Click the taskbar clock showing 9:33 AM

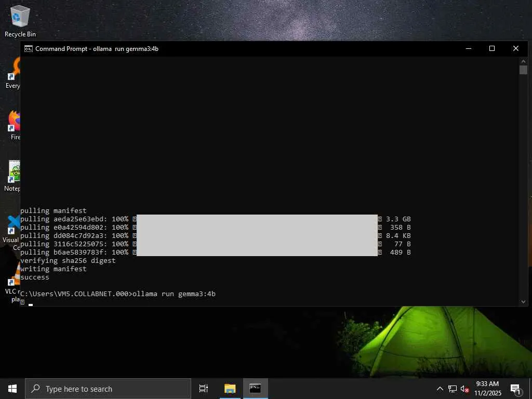(487, 389)
